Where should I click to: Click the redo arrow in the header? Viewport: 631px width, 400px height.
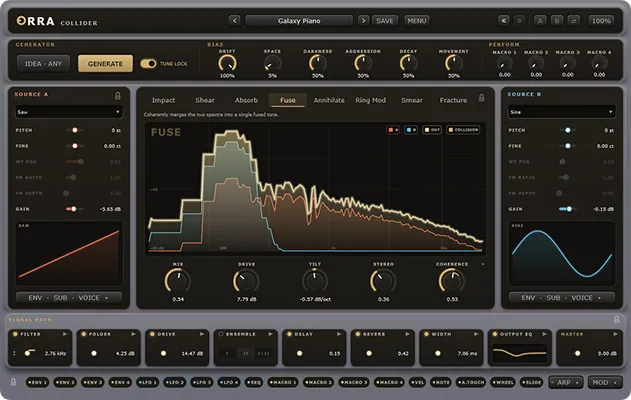point(520,21)
